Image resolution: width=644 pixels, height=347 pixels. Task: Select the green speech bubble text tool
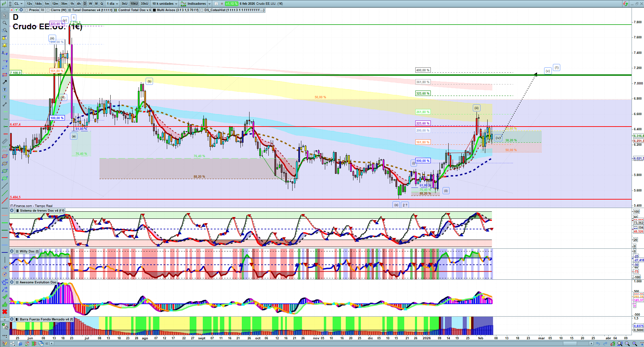(x=5, y=97)
